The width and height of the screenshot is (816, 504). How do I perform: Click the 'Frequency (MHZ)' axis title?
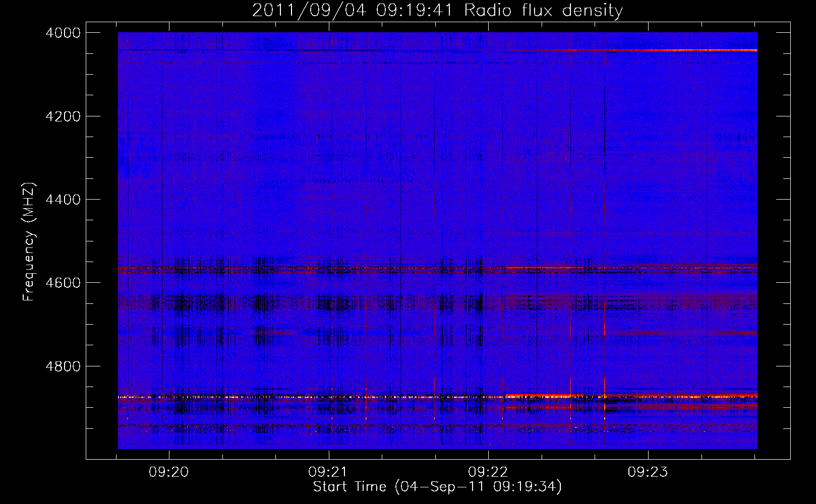(x=30, y=242)
